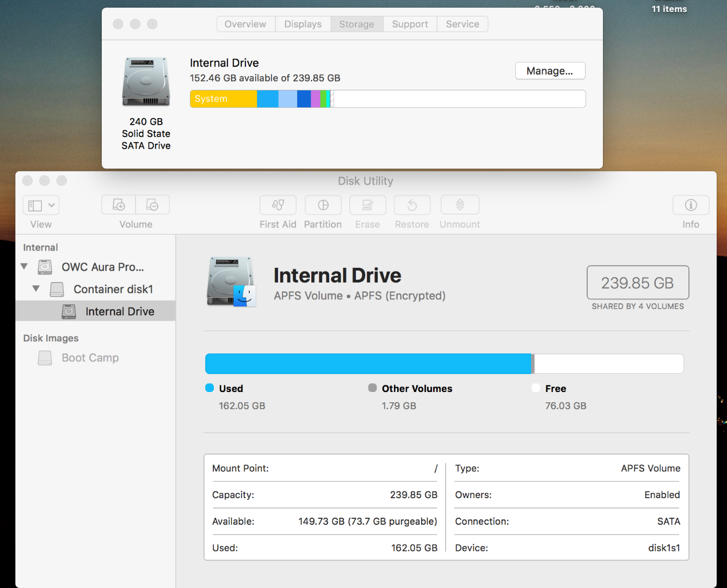This screenshot has height=588, width=727.
Task: Open the View sidebar dropdown
Action: click(41, 205)
